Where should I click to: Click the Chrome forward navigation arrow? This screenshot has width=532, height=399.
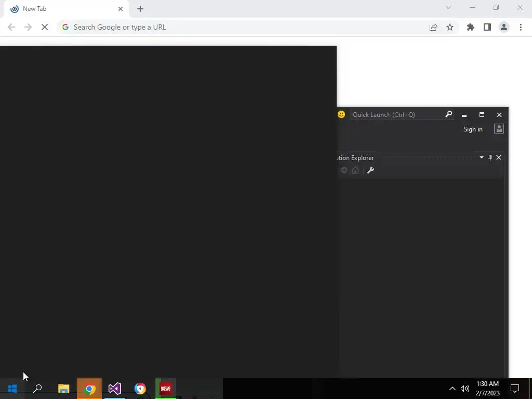pos(28,27)
